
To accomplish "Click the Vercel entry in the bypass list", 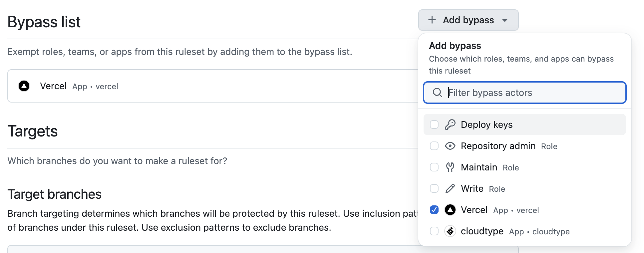I will point(53,86).
